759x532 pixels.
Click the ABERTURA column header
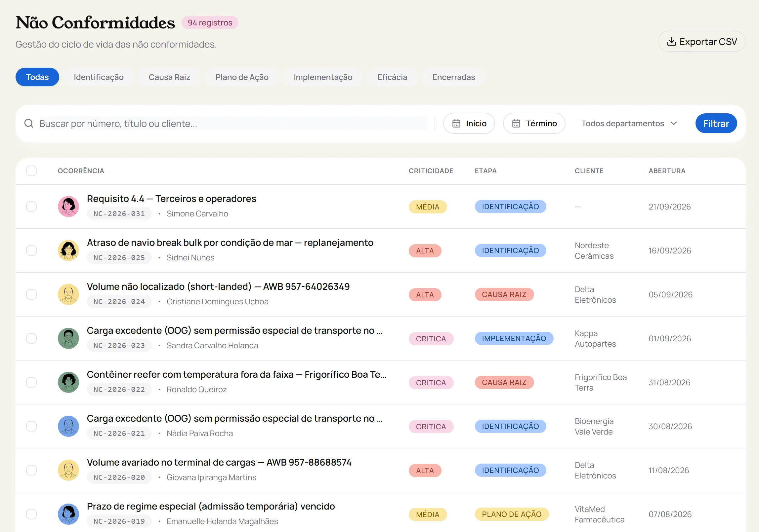click(667, 171)
